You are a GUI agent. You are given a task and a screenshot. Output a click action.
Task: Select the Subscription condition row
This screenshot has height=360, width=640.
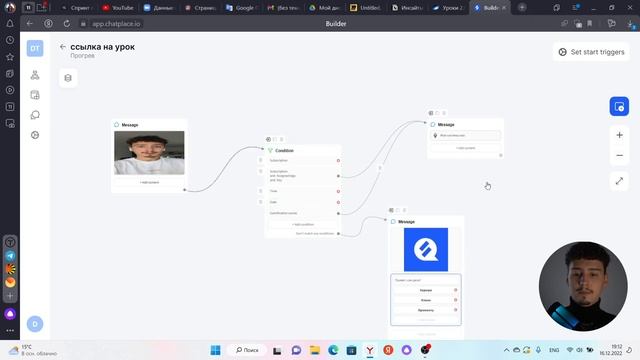303,160
